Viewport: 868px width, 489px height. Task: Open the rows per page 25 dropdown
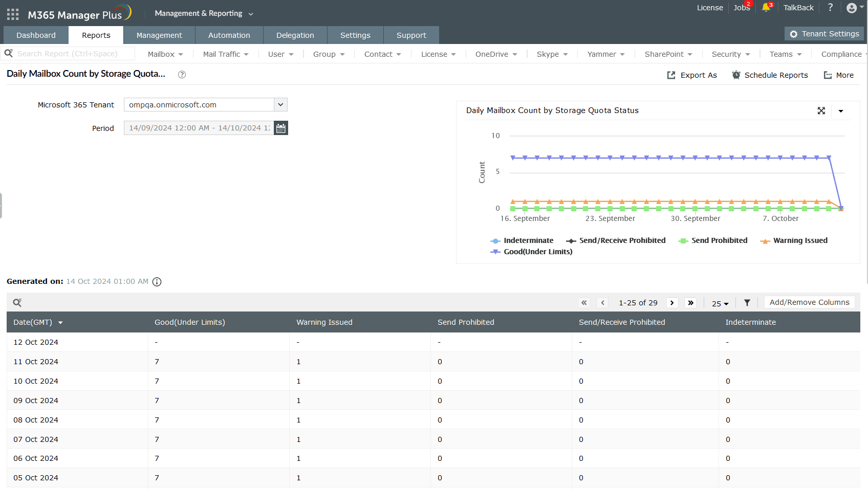[x=720, y=303]
